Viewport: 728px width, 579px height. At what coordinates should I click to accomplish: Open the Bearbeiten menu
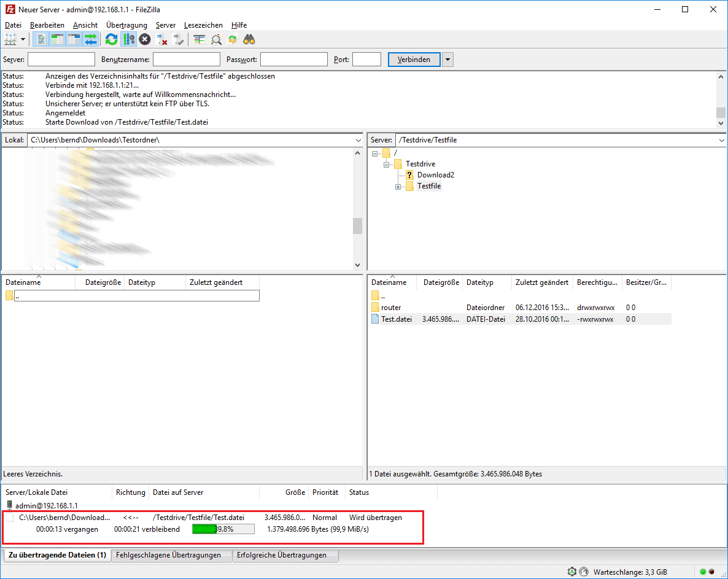47,25
